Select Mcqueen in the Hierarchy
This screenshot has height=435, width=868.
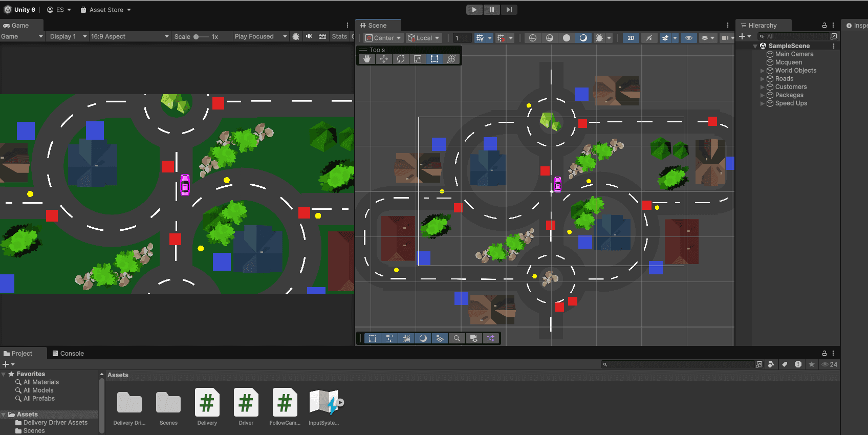pyautogui.click(x=788, y=62)
